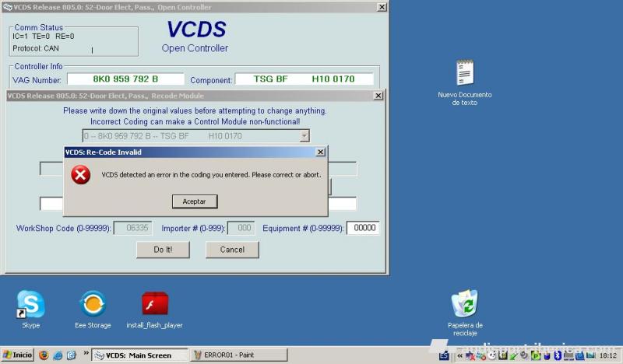Image resolution: width=623 pixels, height=364 pixels.
Task: Click Cancel in Recode Module window
Action: point(232,250)
